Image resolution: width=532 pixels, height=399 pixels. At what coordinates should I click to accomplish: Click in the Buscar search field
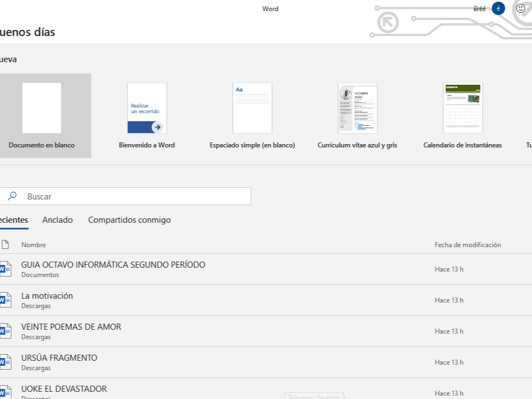(x=133, y=196)
